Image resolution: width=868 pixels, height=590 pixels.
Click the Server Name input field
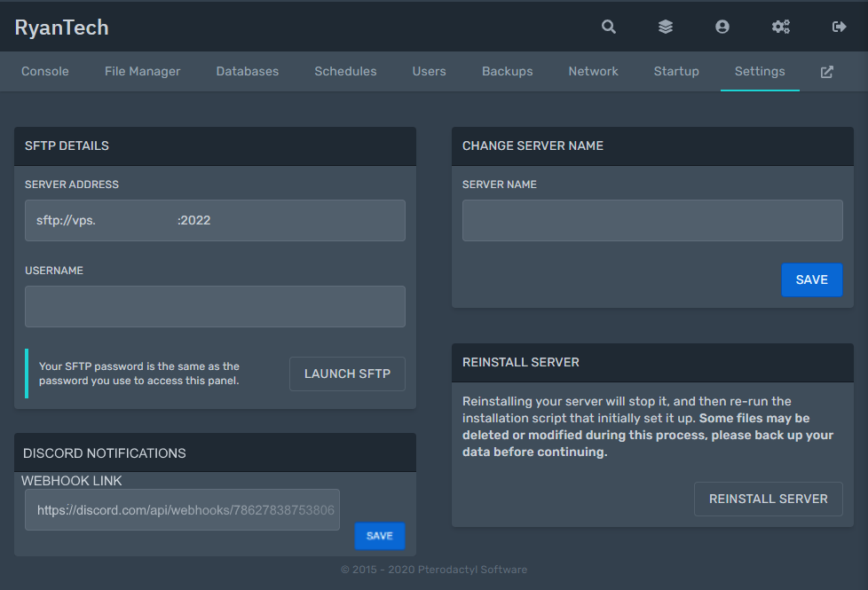(x=652, y=220)
